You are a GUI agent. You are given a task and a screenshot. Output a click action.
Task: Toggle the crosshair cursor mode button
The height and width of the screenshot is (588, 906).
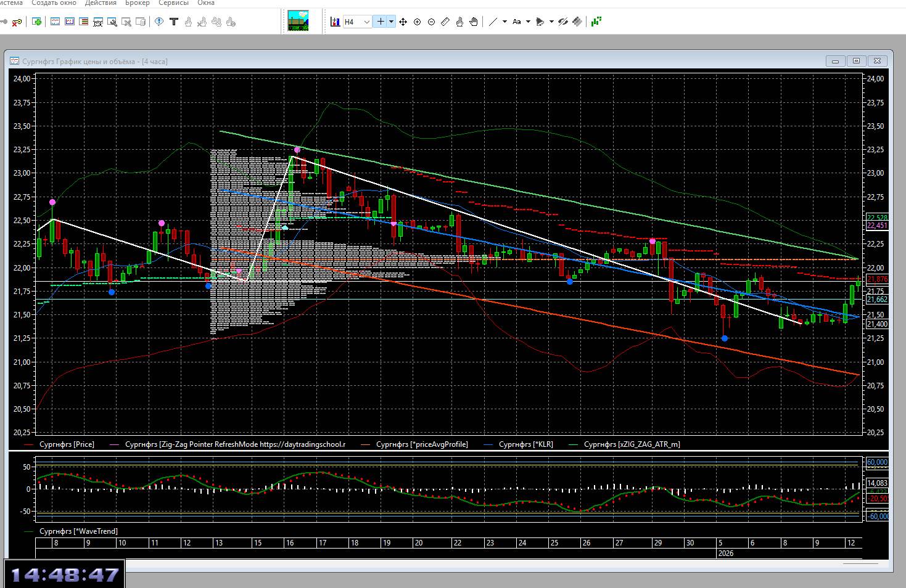pyautogui.click(x=381, y=22)
